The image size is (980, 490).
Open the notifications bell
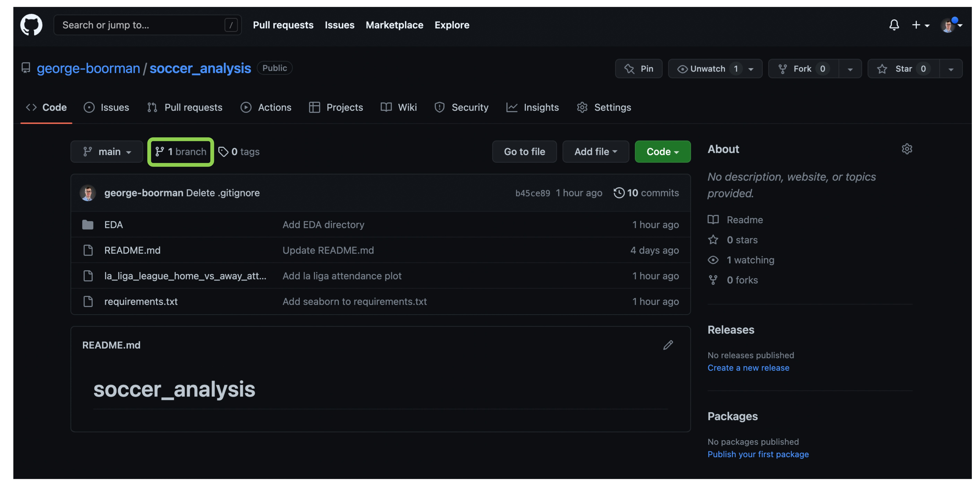[x=894, y=25]
